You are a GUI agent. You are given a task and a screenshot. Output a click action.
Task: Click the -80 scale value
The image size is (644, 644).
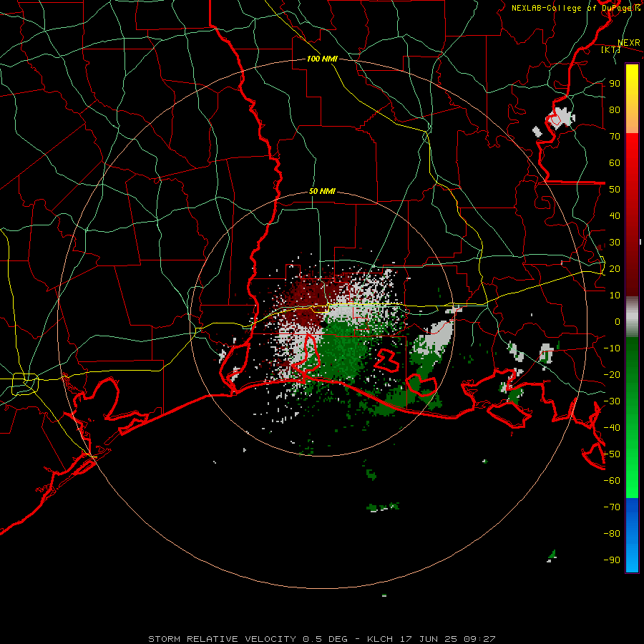[612, 534]
